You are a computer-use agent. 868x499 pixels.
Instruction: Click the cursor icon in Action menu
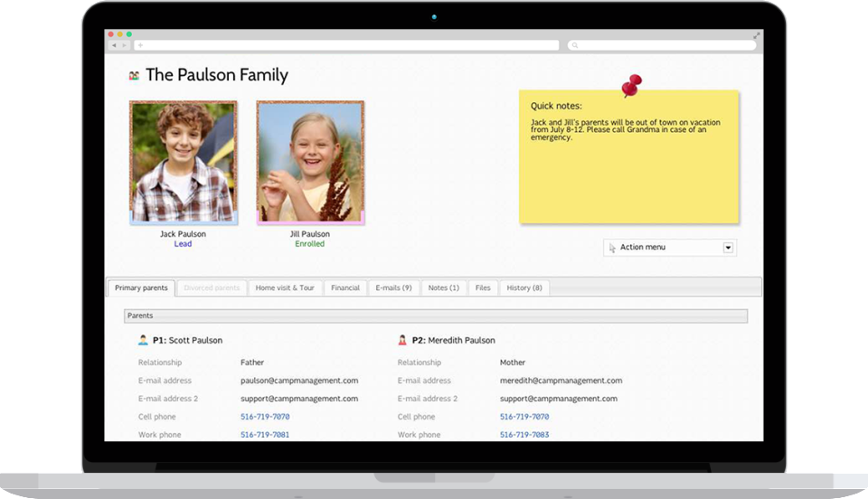(612, 248)
